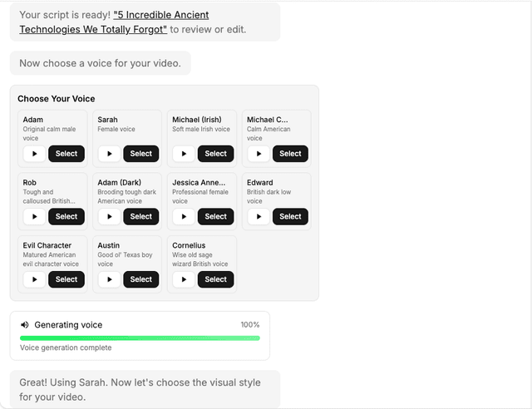Viewport: 532px width, 409px height.
Task: Play the Adam voice preview
Action: [x=34, y=154]
